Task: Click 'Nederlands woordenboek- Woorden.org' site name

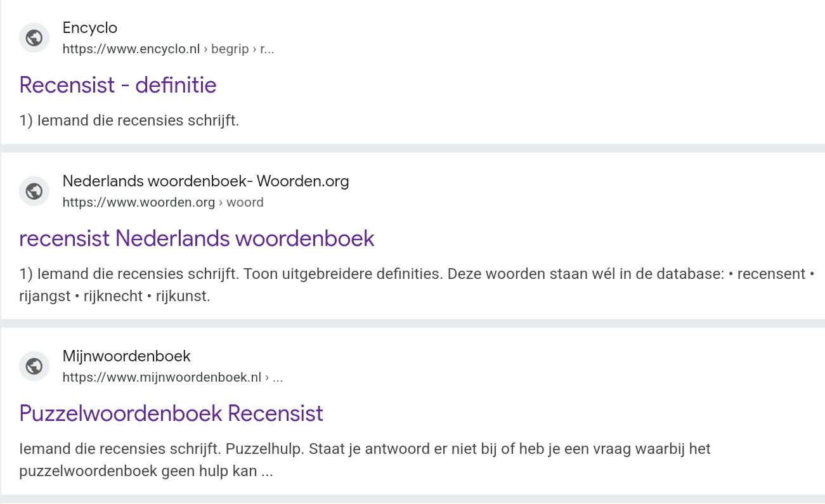Action: [206, 181]
